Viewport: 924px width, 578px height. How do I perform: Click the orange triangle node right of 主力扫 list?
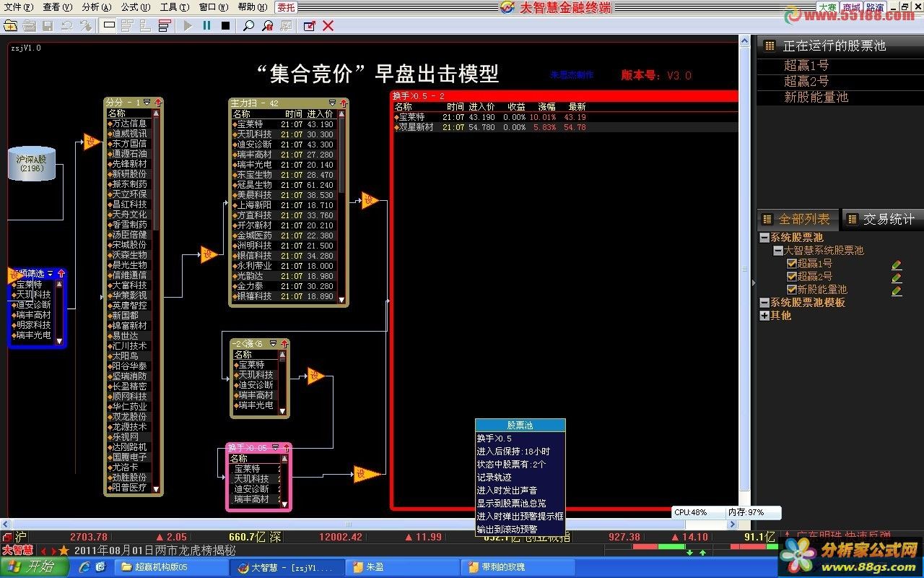pos(370,200)
